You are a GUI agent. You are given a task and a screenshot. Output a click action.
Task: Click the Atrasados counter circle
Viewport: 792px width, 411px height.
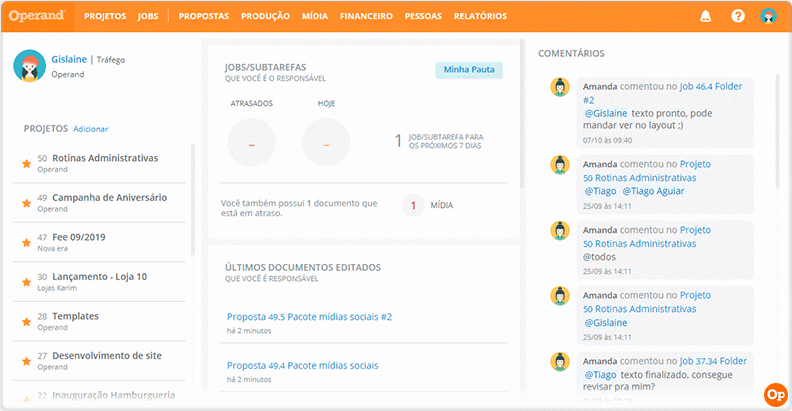tap(252, 143)
